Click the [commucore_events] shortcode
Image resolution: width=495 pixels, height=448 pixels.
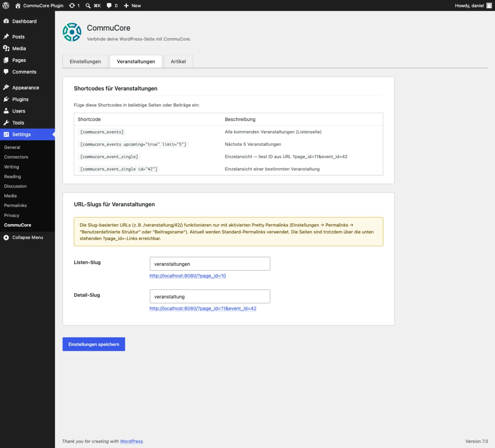[102, 132]
